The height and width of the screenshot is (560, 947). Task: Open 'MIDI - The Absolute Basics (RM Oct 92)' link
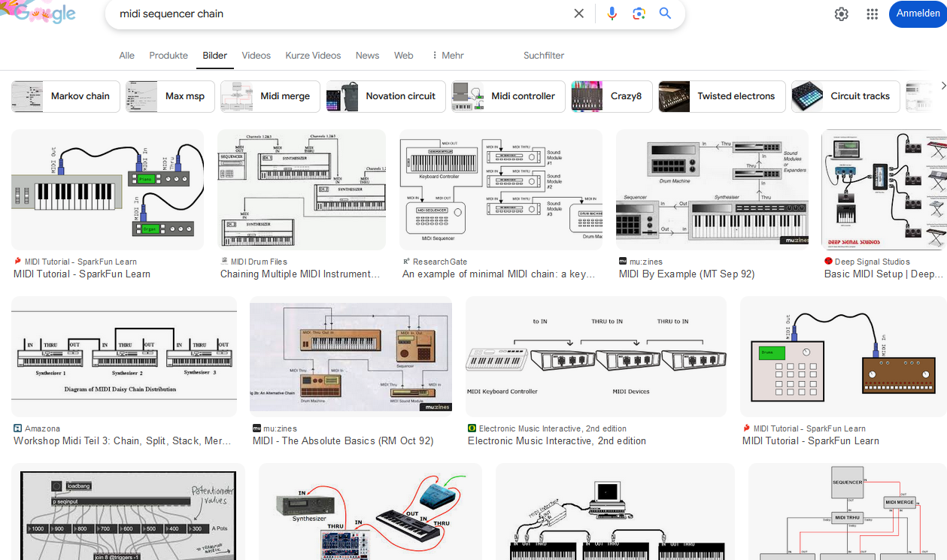[343, 441]
